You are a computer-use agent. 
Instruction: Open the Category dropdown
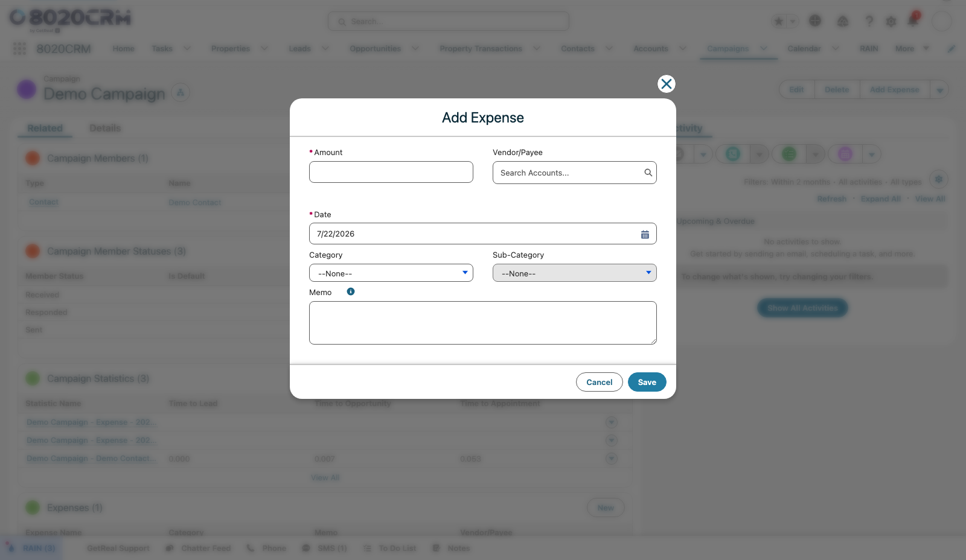tap(391, 273)
